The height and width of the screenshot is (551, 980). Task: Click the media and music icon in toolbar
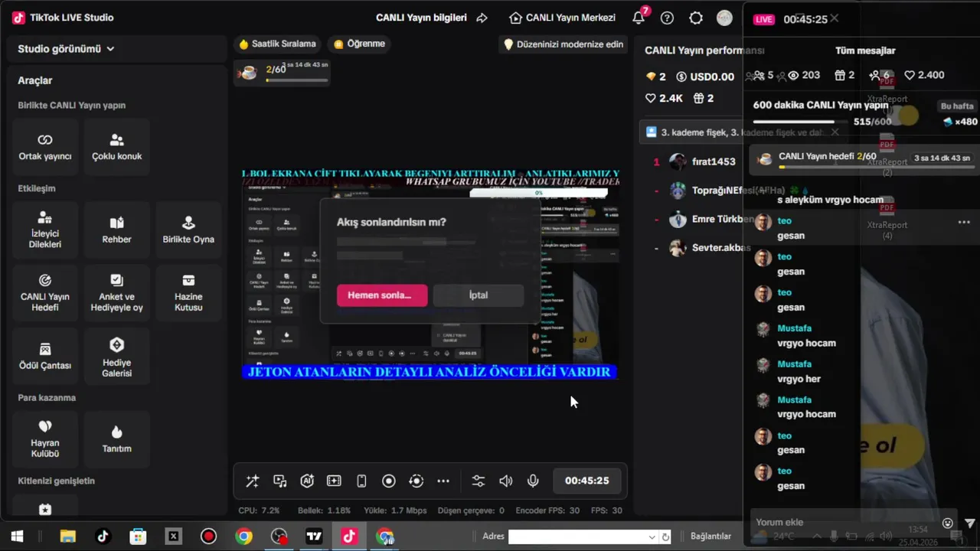coord(279,481)
